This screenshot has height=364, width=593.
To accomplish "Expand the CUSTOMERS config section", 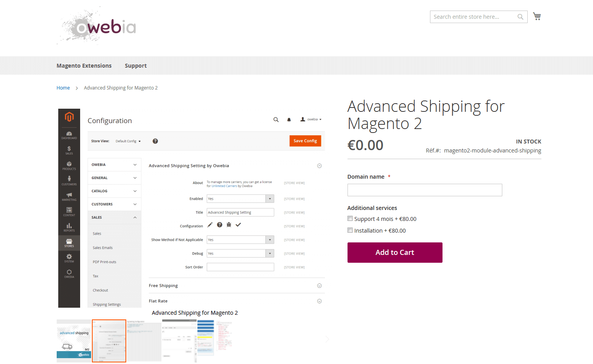I will [x=115, y=204].
